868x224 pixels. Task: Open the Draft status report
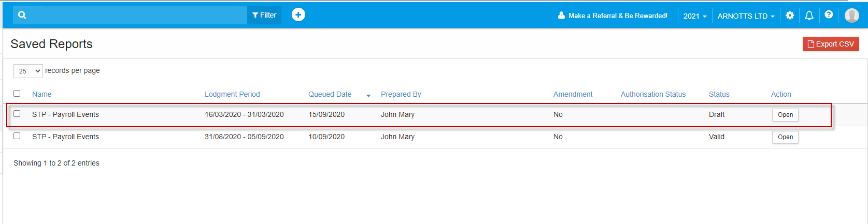tap(785, 115)
